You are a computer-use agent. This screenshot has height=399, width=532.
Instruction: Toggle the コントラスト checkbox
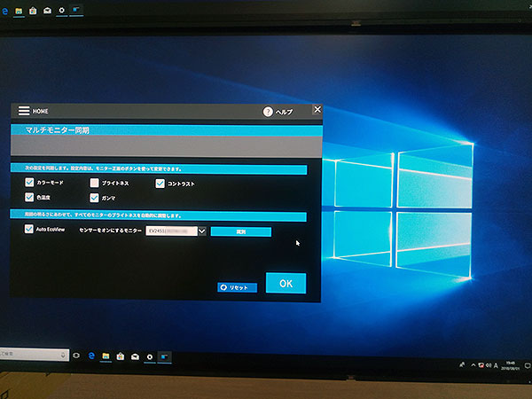point(160,184)
